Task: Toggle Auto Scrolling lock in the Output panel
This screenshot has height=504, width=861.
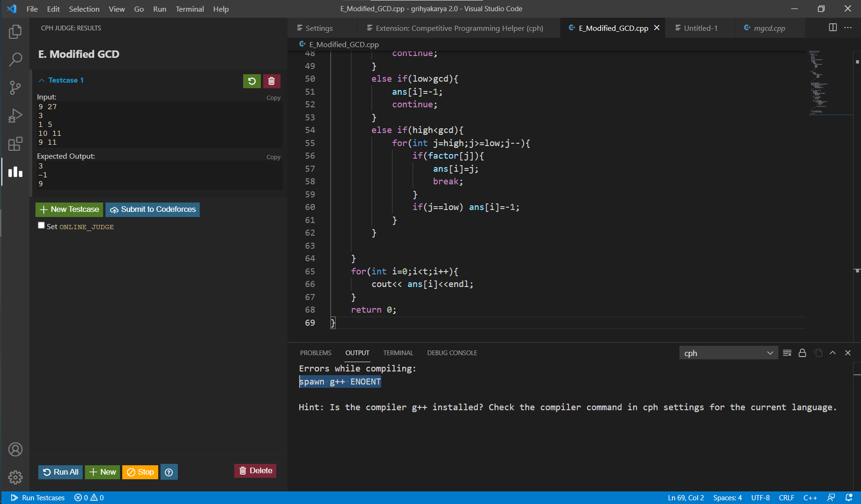Action: click(x=802, y=353)
